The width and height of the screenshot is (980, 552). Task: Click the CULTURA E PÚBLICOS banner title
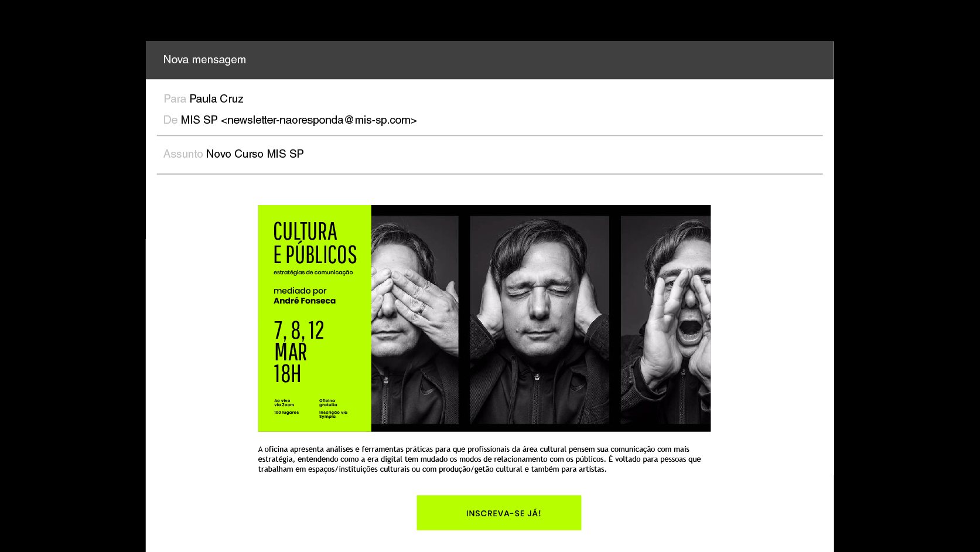[315, 243]
